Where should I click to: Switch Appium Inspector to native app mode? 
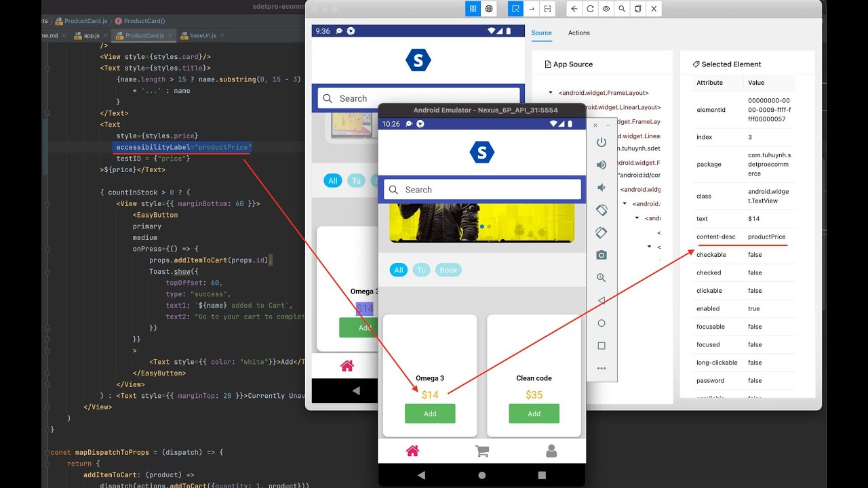click(473, 9)
